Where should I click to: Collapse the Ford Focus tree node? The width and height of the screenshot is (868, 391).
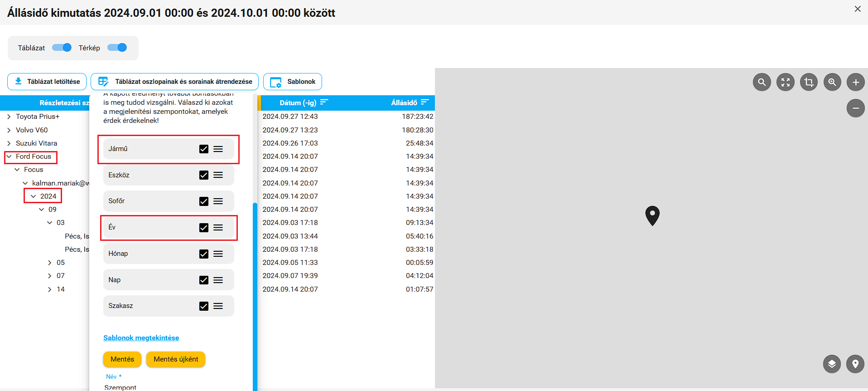click(9, 156)
